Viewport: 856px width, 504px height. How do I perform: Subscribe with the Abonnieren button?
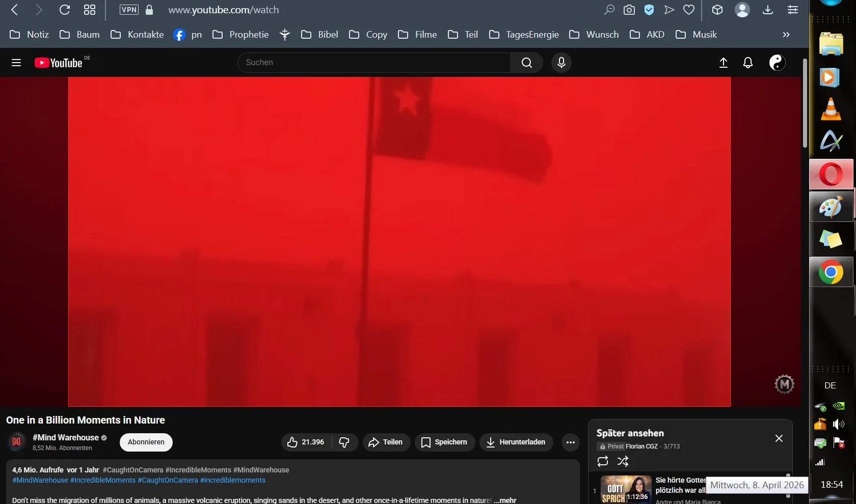click(146, 442)
